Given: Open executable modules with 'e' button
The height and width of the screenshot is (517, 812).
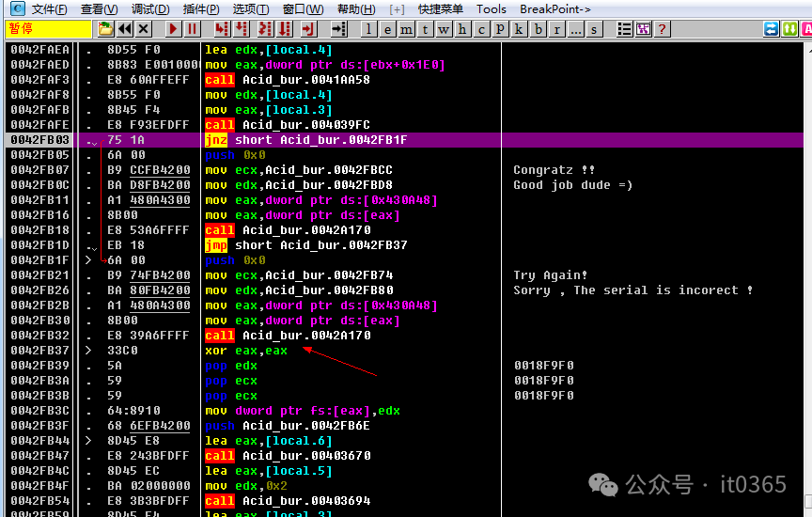Looking at the screenshot, I should point(387,29).
